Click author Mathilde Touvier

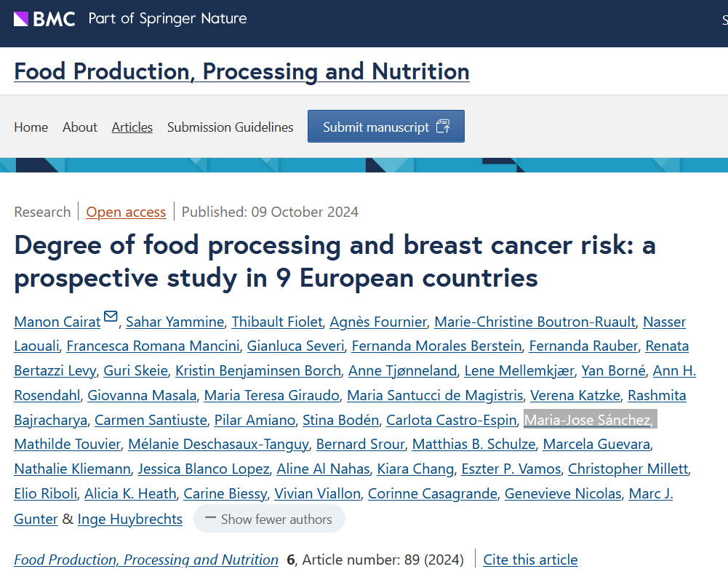[67, 445]
